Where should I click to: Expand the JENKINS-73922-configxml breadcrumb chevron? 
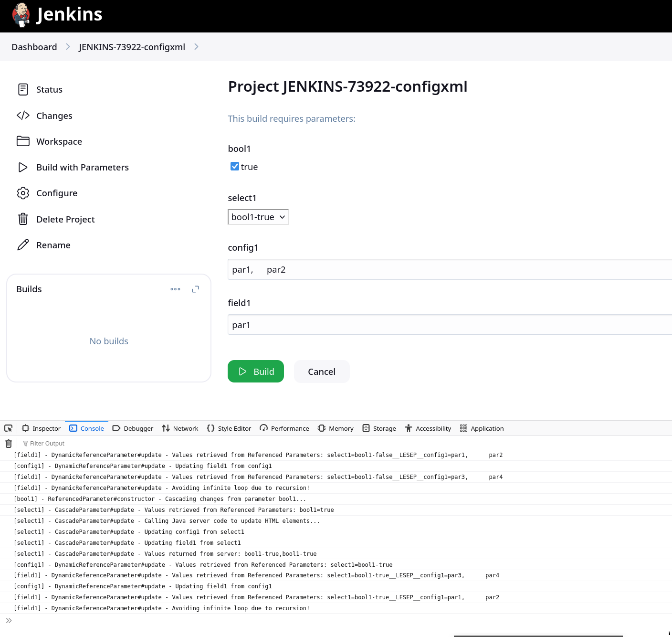tap(196, 47)
